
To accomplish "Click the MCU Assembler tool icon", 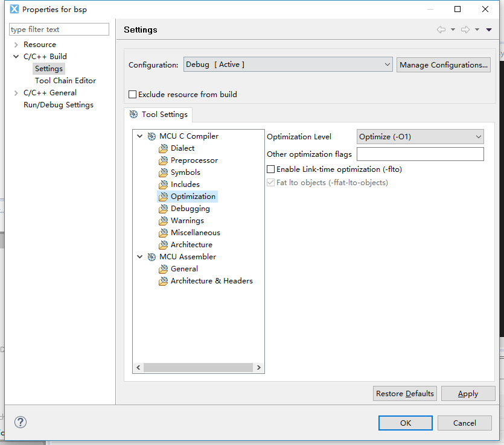I will coord(152,257).
